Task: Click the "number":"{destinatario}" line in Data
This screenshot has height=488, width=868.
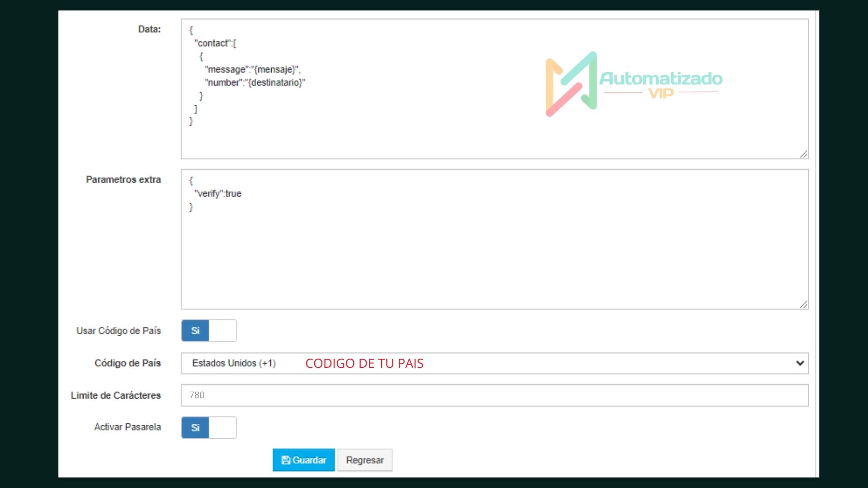Action: coord(255,83)
